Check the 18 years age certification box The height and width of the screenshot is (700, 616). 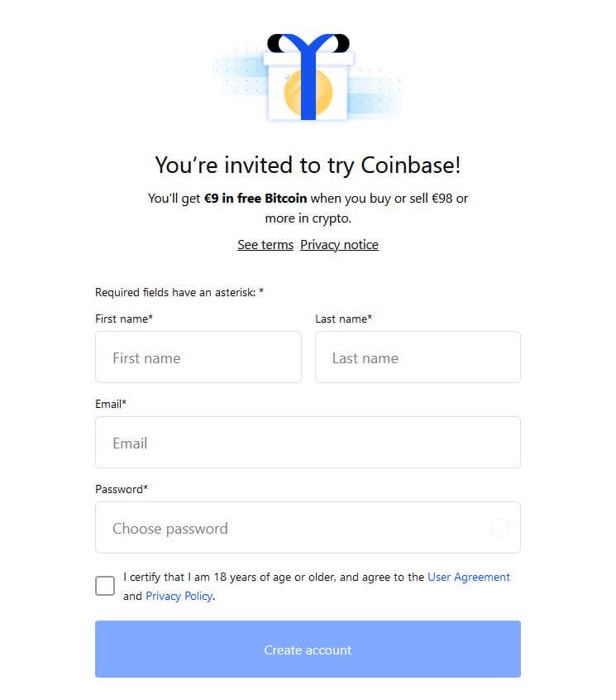pos(105,586)
